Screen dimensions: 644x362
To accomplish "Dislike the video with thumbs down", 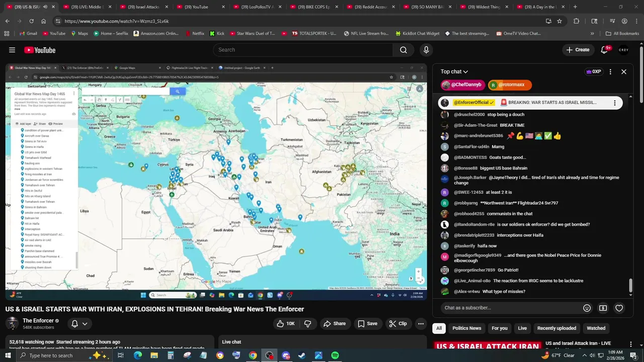I will coord(307,324).
